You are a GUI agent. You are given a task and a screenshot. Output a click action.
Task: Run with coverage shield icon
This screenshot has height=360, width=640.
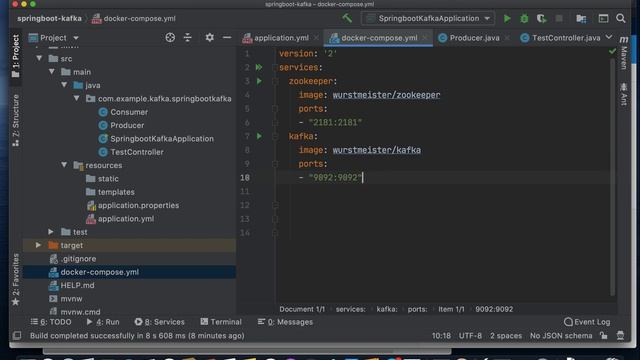pyautogui.click(x=541, y=18)
